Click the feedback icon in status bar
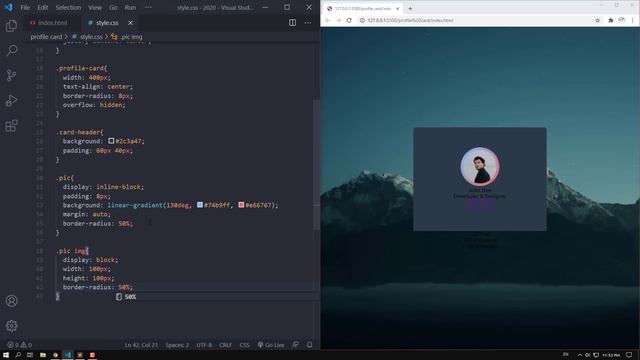Image resolution: width=640 pixels, height=360 pixels. point(296,345)
